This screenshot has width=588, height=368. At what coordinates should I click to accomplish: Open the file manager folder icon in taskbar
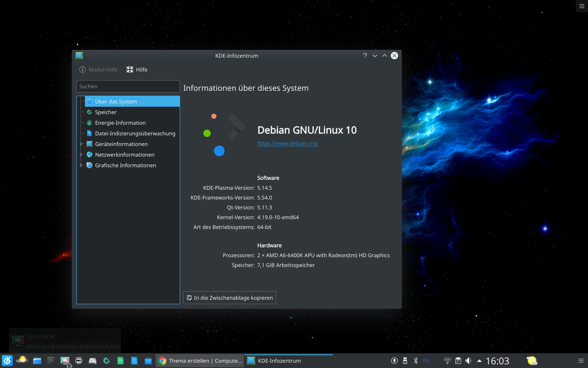37,361
